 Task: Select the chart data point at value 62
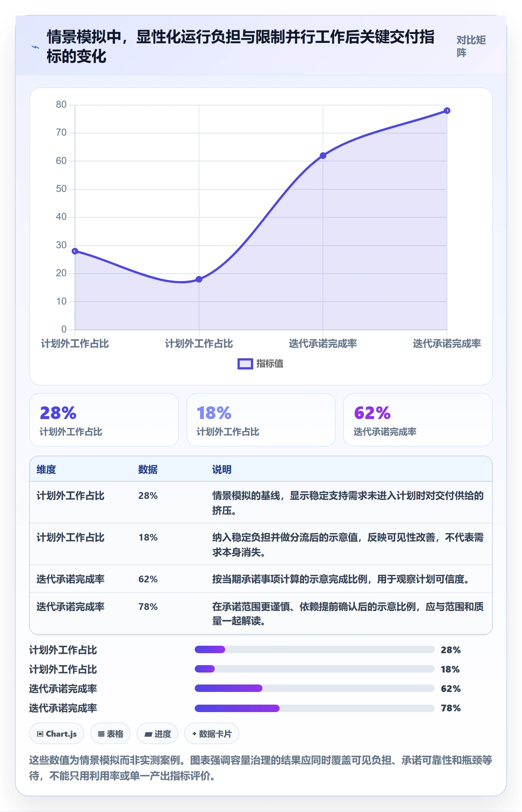tap(323, 155)
